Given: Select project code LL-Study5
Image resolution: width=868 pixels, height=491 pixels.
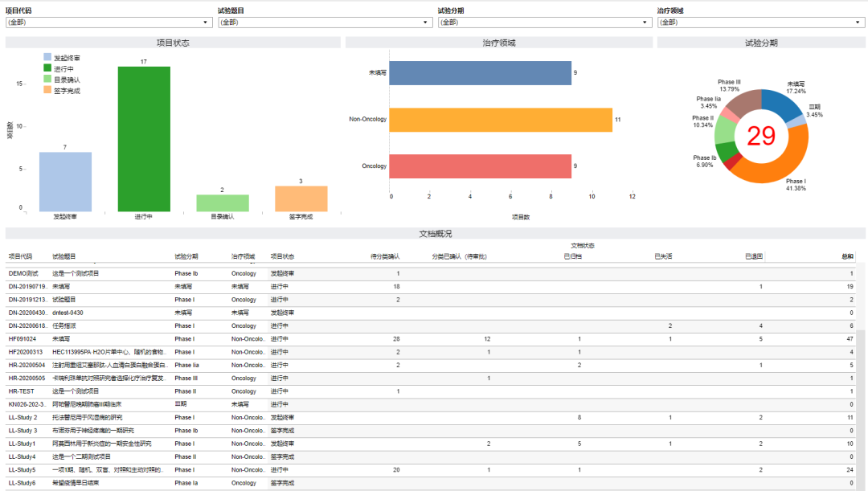Looking at the screenshot, I should point(23,470).
